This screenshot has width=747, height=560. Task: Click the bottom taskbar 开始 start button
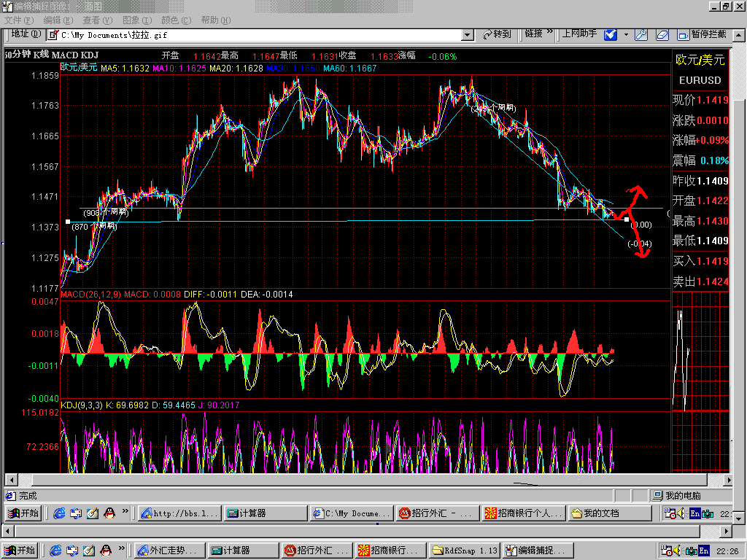pos(20,551)
